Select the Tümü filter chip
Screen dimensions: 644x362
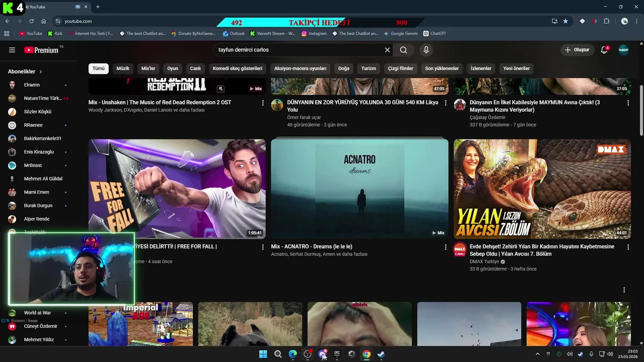tap(99, 68)
